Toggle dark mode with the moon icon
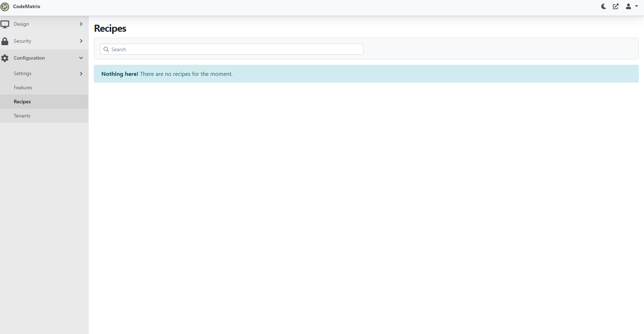 point(603,6)
